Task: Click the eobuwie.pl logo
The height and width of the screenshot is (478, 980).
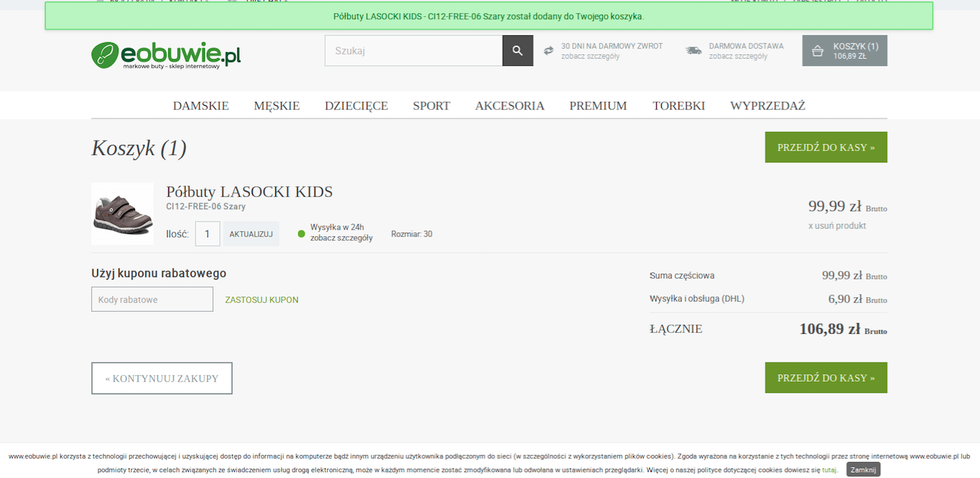Action: click(x=166, y=54)
